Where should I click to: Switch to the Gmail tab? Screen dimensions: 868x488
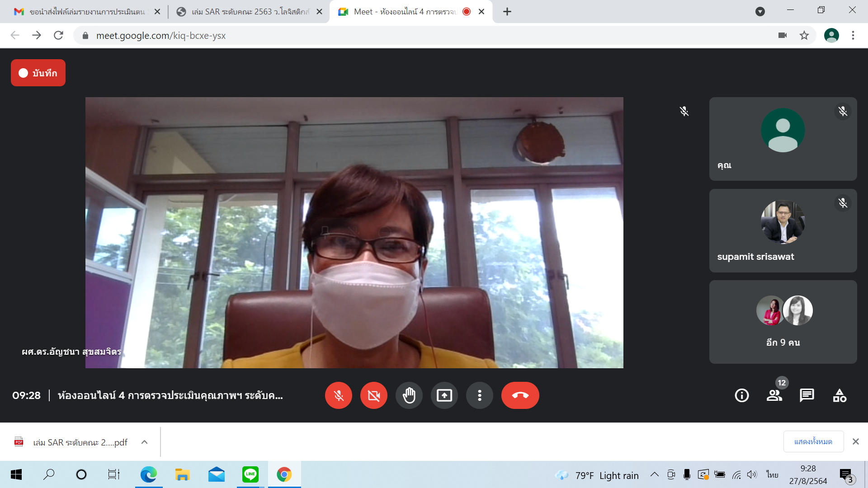[86, 12]
